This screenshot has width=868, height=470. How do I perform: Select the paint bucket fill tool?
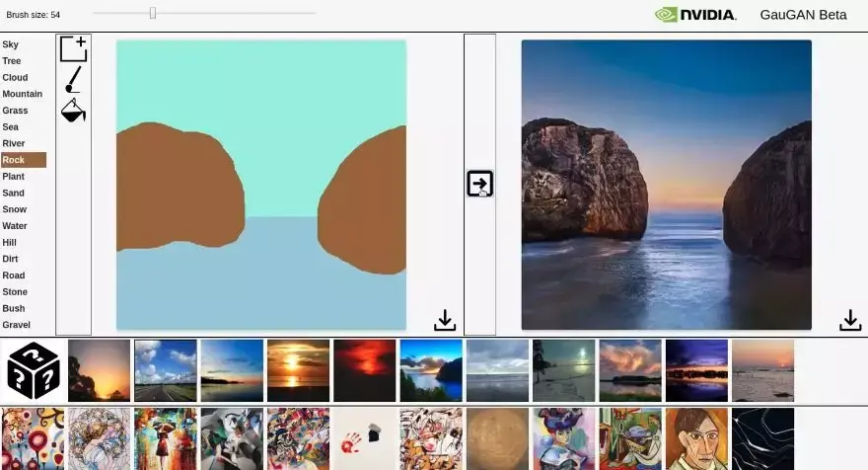(73, 111)
